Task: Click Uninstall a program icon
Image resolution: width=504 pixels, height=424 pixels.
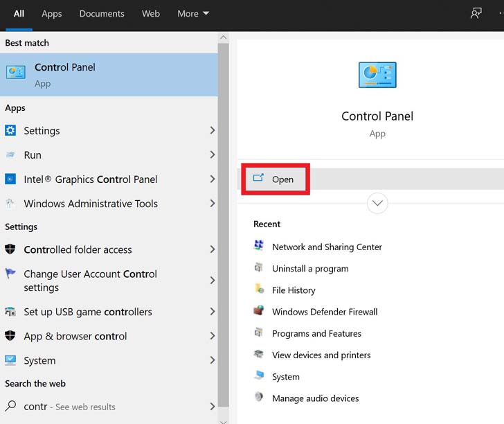Action: coord(259,267)
